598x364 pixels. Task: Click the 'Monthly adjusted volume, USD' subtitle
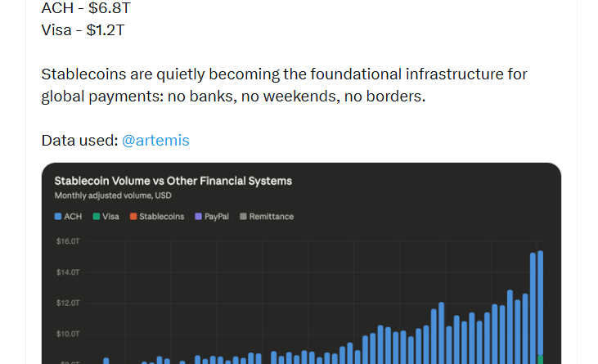click(x=113, y=196)
